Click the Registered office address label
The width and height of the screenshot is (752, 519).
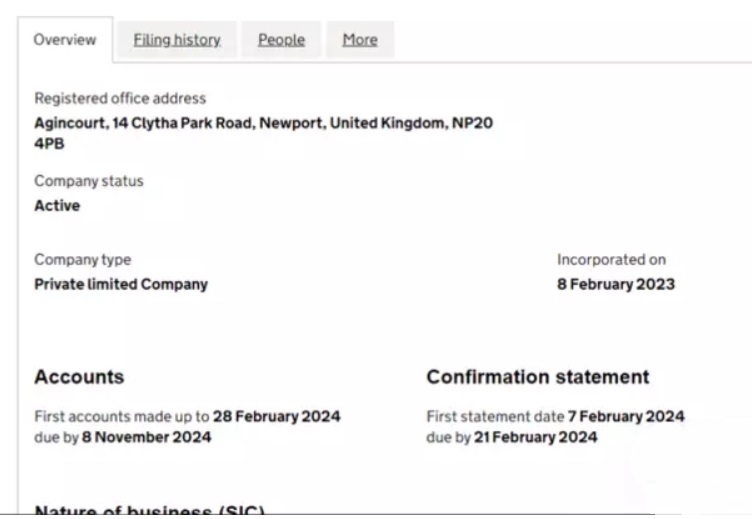120,99
